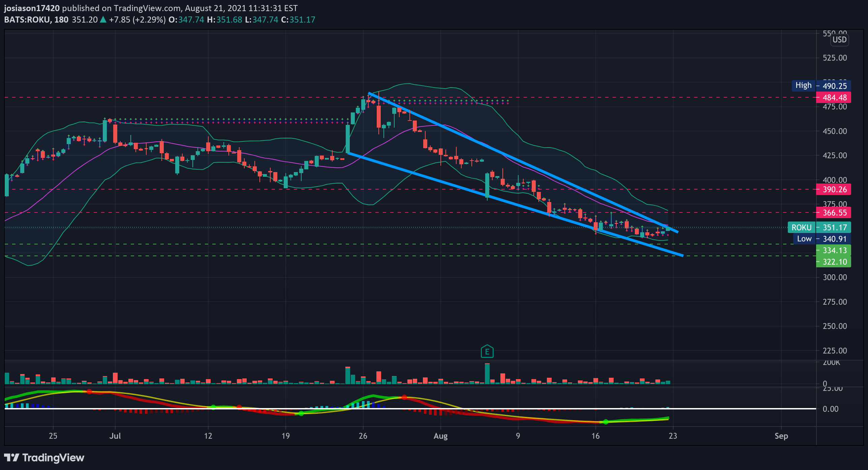Click the MACD red crossover dot near July 29

pos(404,397)
